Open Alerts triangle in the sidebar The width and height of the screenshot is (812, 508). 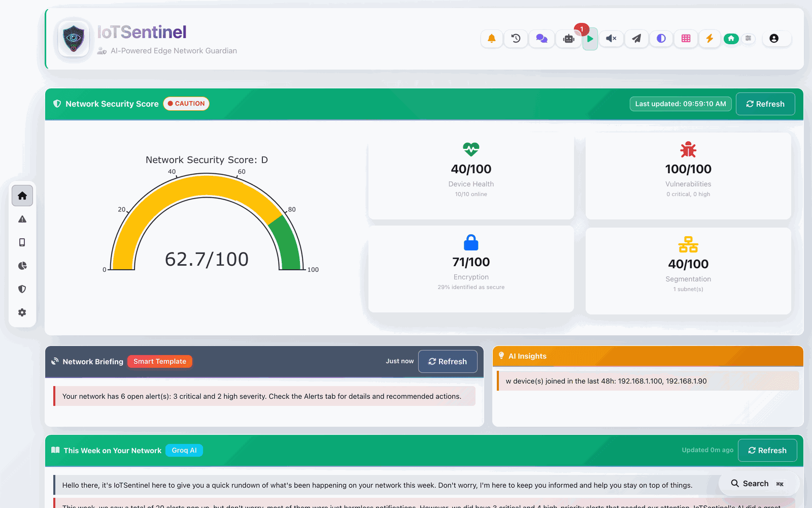(x=22, y=219)
